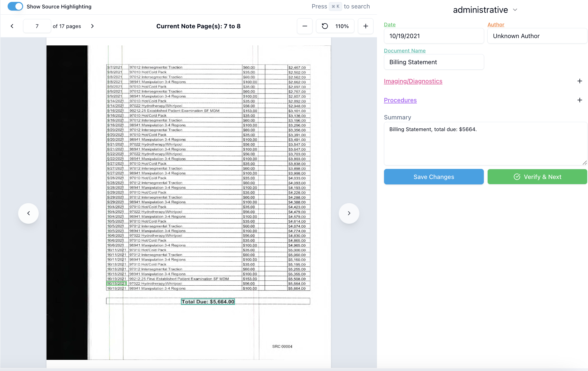This screenshot has height=371, width=588.
Task: Click the Author input field
Action: click(537, 36)
